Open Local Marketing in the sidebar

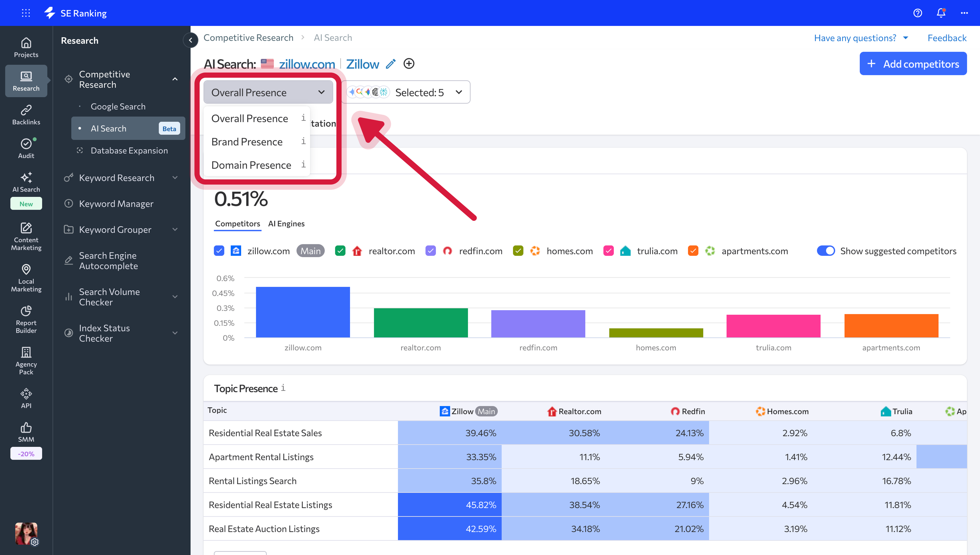[26, 278]
